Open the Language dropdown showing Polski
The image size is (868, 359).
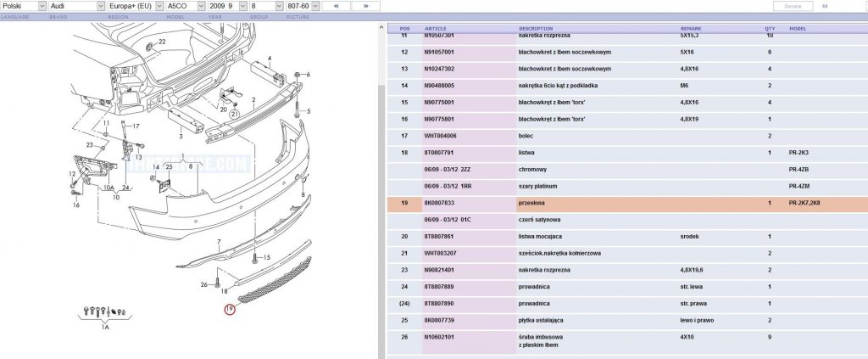[23, 6]
